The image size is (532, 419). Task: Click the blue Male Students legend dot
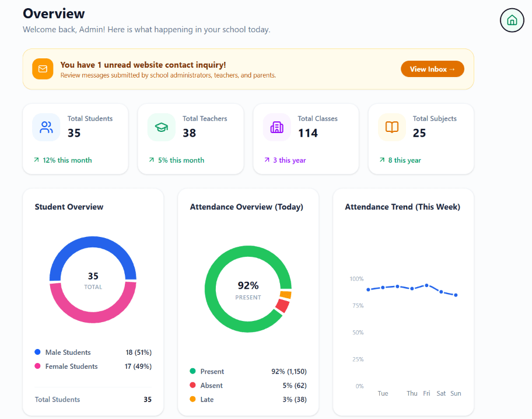point(38,352)
